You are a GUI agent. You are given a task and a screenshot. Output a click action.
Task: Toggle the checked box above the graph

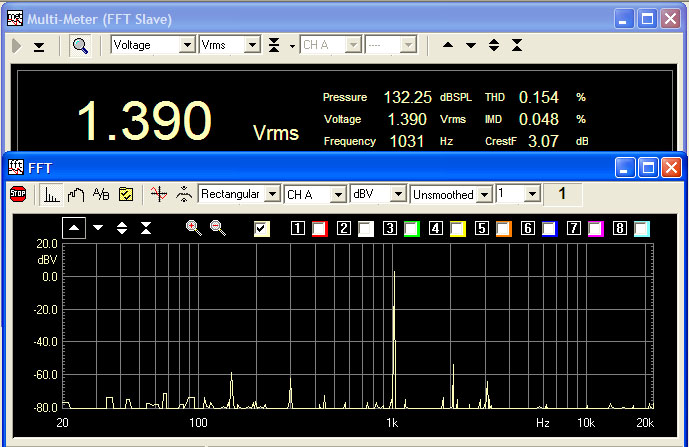(262, 229)
